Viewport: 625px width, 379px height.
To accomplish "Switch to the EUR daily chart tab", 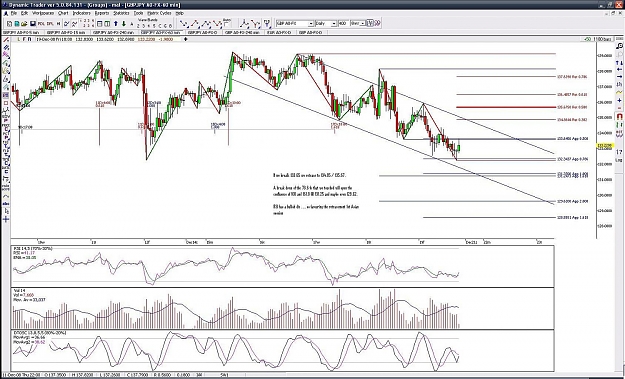I will (280, 33).
